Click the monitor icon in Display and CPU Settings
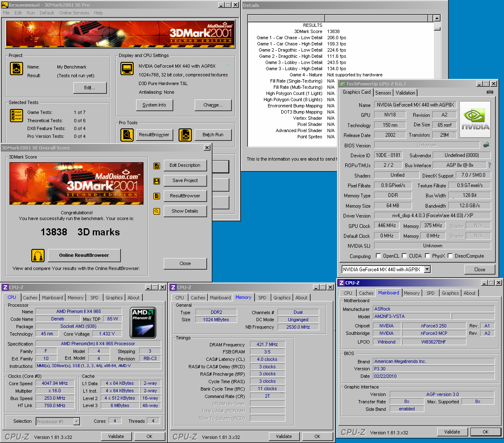Viewport: 504px width, 443px height. (127, 69)
